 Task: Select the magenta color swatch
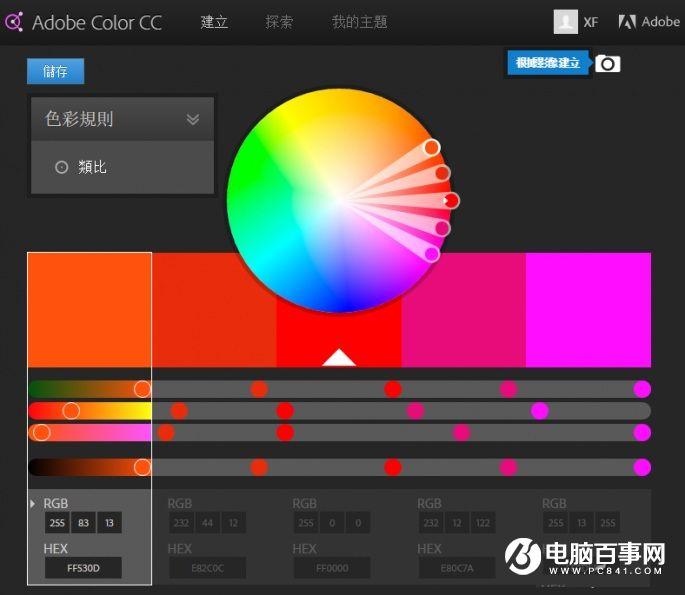point(588,310)
